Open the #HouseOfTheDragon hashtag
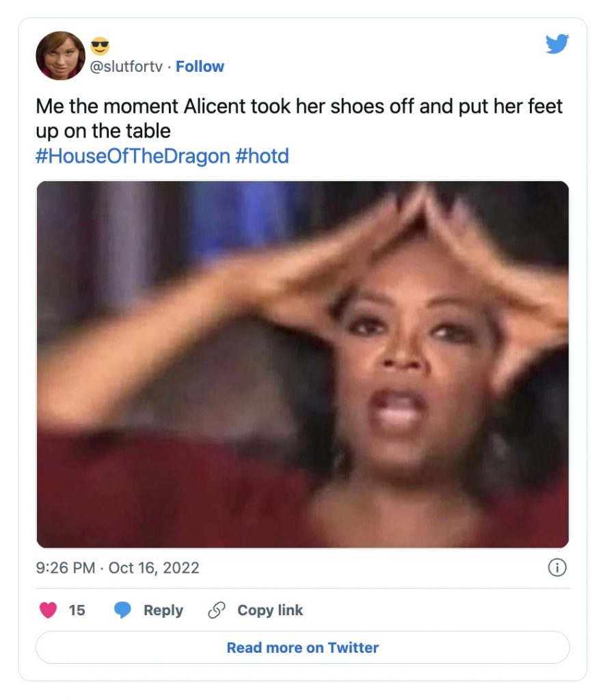Image resolution: width=603 pixels, height=700 pixels. 133,157
